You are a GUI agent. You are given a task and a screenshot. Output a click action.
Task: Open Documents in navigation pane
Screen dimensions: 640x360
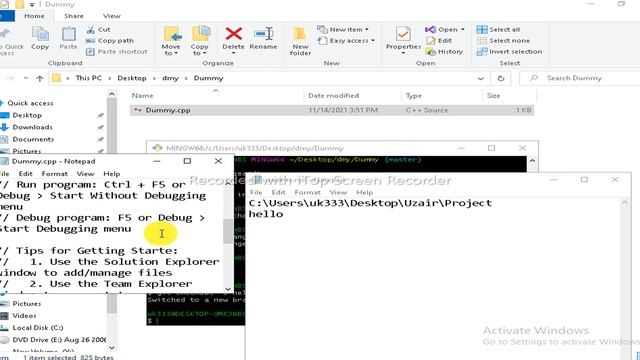click(33, 139)
